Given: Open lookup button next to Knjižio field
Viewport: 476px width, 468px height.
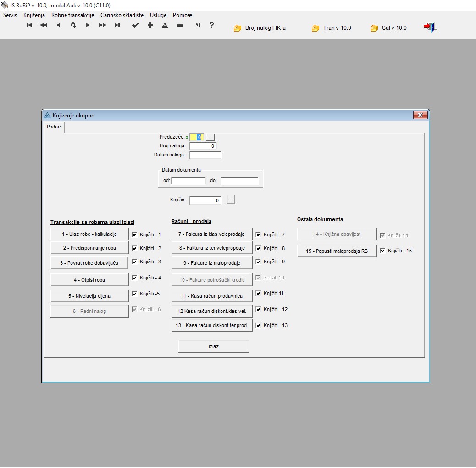Looking at the screenshot, I should (231, 200).
